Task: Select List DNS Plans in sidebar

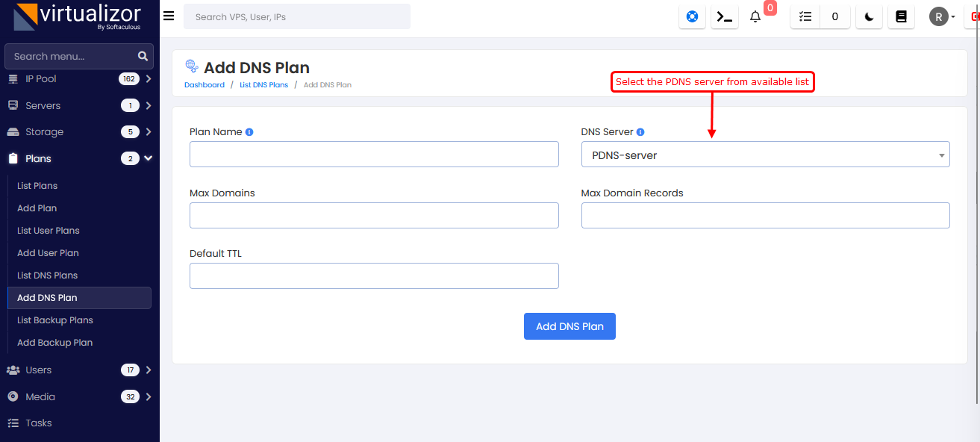Action: 48,276
